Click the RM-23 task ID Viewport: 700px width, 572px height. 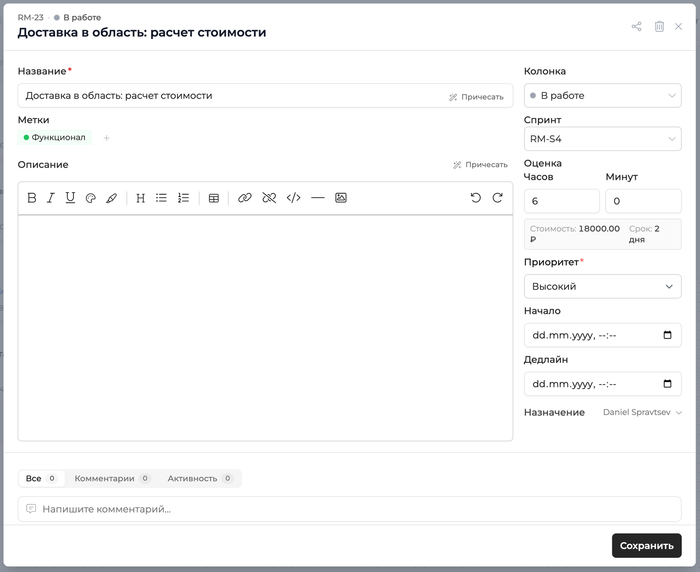click(x=30, y=17)
